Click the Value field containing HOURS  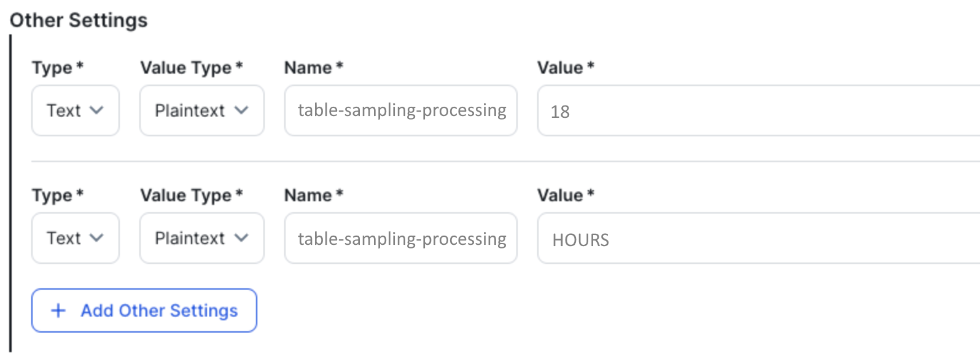(x=755, y=238)
